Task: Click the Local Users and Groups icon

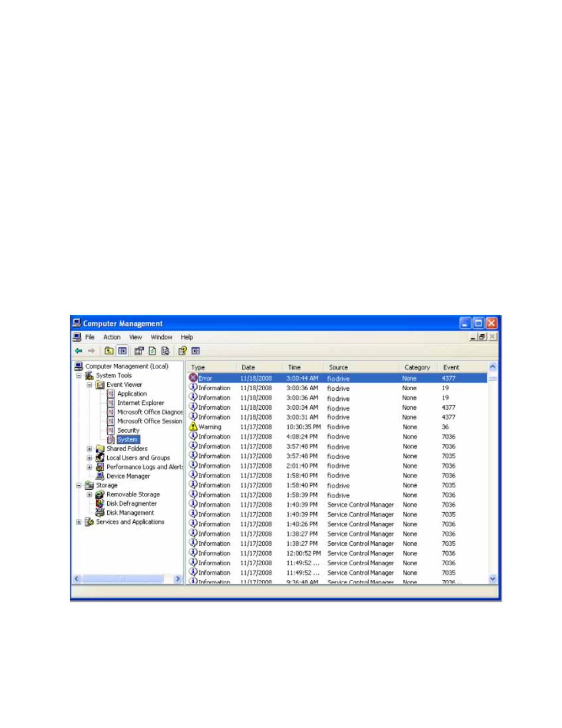Action: [100, 458]
